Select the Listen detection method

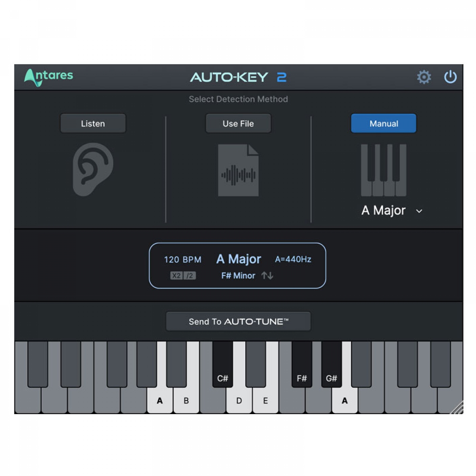pos(93,123)
